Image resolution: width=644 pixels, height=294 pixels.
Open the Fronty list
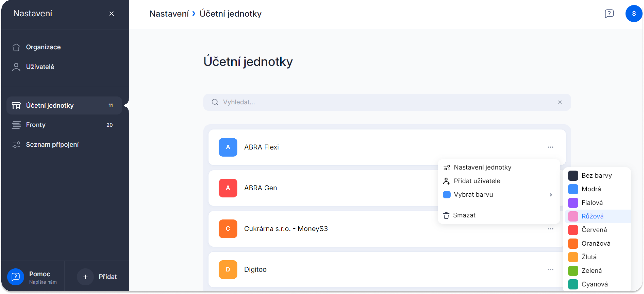64,125
